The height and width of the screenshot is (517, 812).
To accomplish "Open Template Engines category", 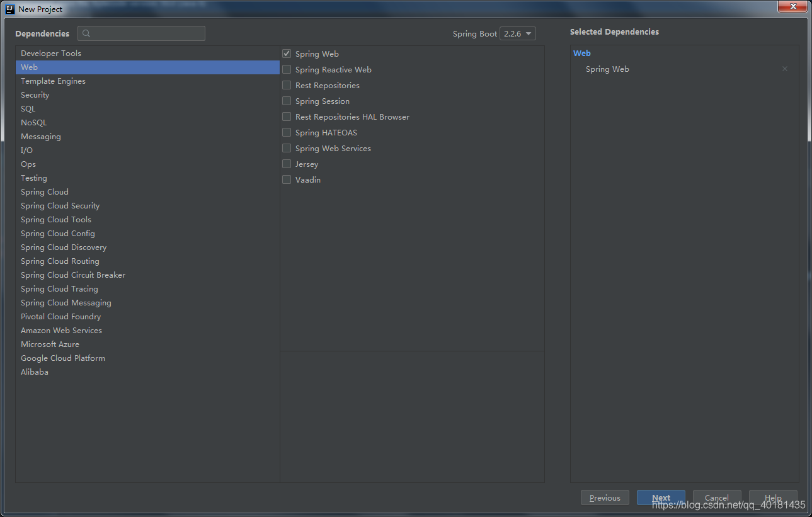I will (147, 81).
